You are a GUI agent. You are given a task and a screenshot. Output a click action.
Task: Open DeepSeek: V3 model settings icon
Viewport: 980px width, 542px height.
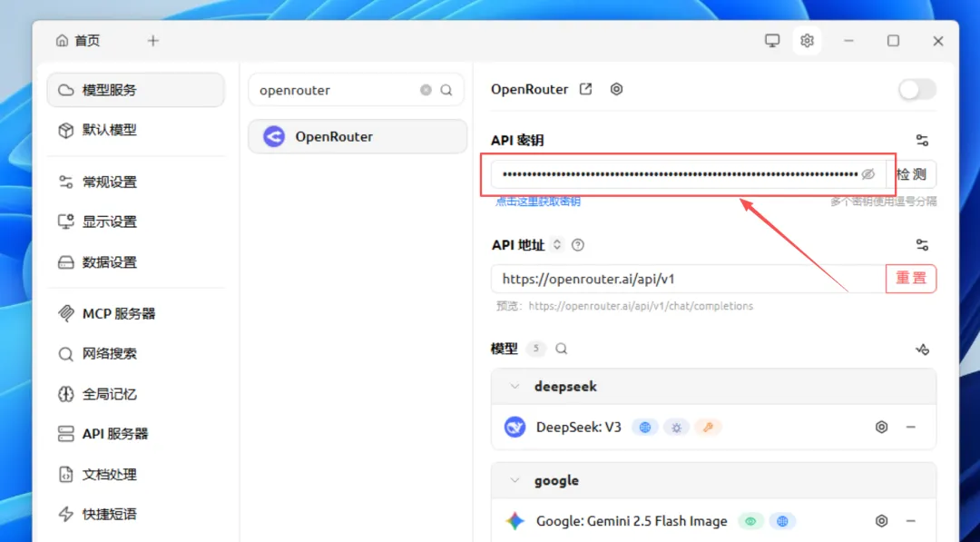pos(881,427)
